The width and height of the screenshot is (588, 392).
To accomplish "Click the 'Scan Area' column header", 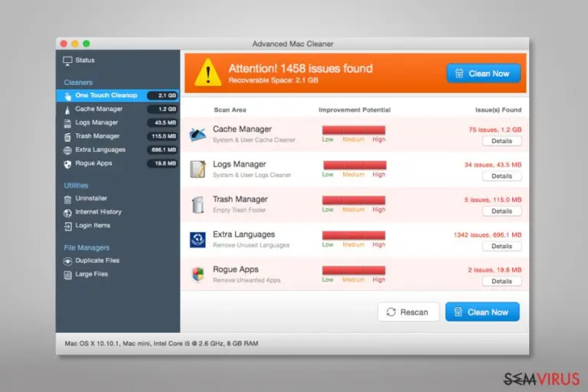I will (230, 110).
